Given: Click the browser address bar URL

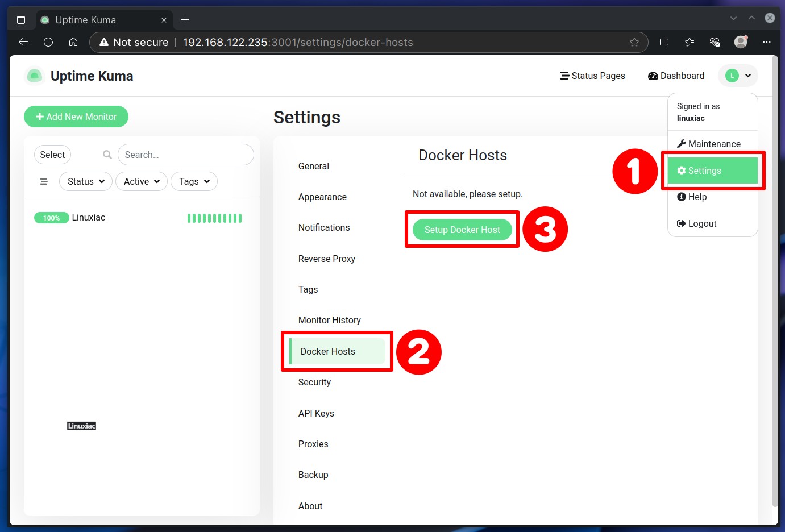Looking at the screenshot, I should (x=298, y=42).
